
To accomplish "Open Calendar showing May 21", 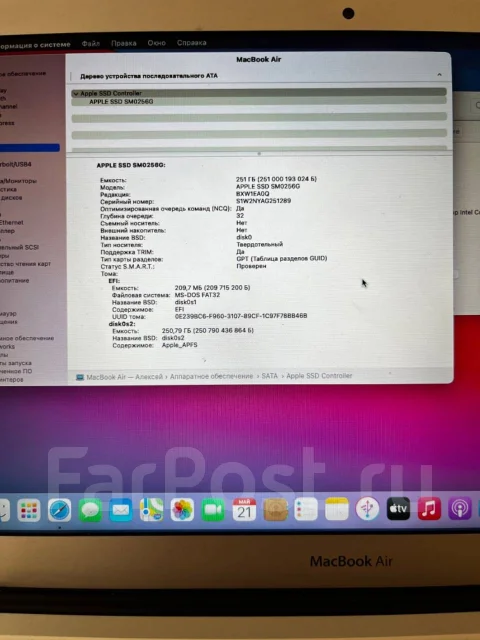I will click(244, 509).
